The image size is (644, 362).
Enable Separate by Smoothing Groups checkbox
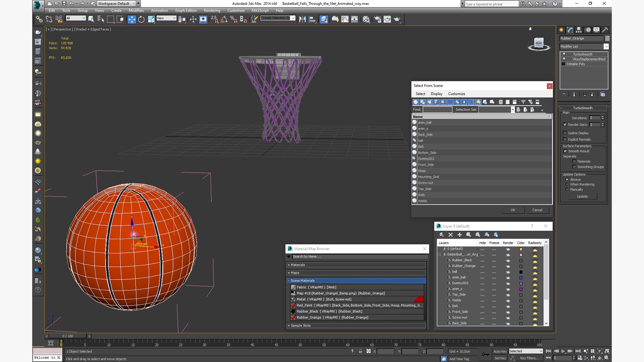(x=574, y=167)
